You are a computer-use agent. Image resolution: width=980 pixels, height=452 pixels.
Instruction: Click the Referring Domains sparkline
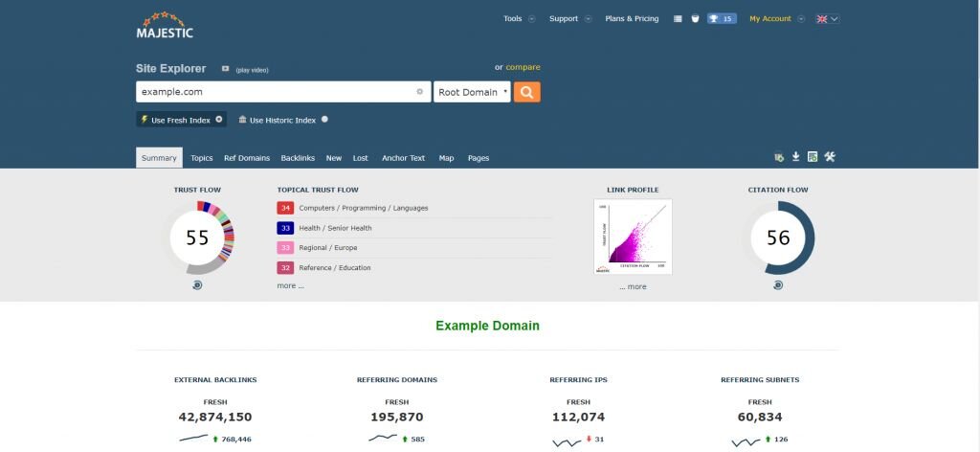pyautogui.click(x=383, y=439)
